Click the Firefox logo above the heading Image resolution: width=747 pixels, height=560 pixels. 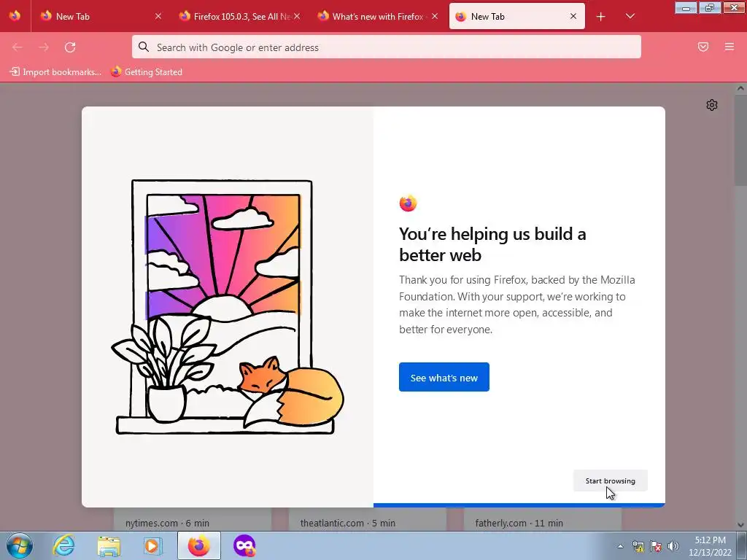pyautogui.click(x=408, y=203)
